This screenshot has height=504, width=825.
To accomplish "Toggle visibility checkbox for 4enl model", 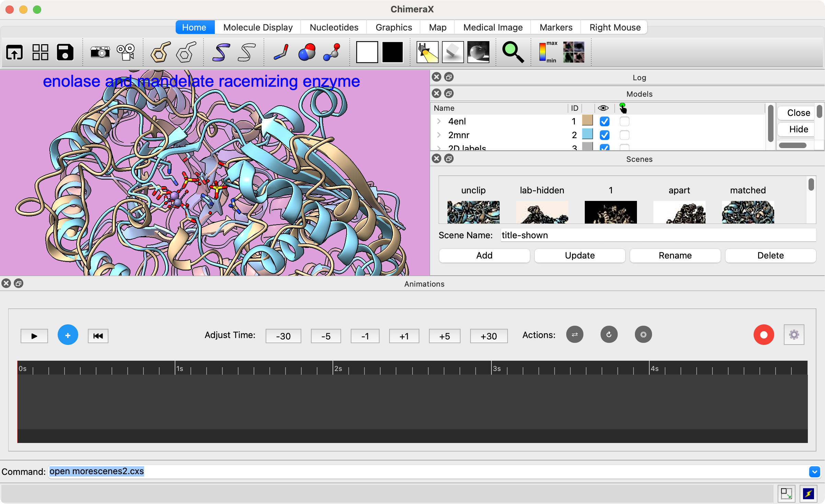I will [604, 121].
